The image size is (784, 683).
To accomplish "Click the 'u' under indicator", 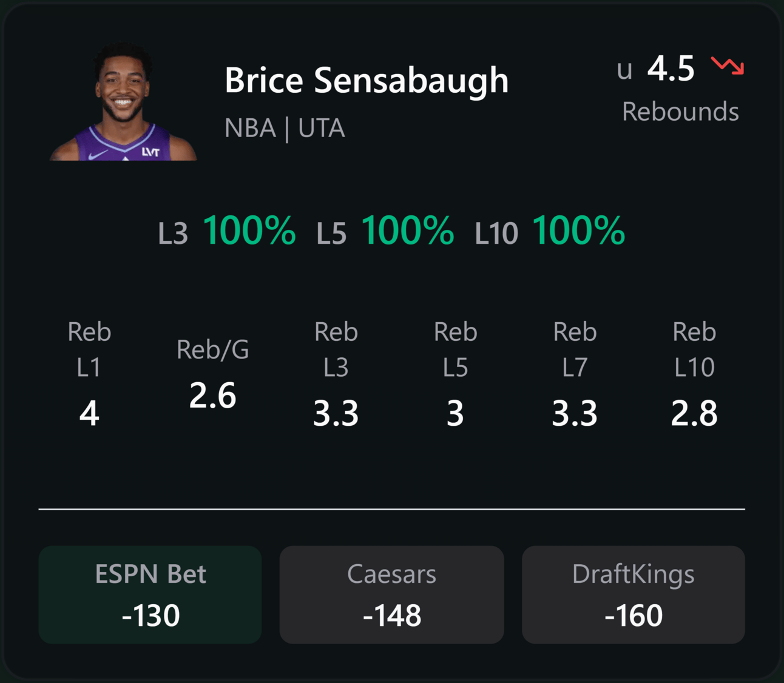I will [624, 70].
